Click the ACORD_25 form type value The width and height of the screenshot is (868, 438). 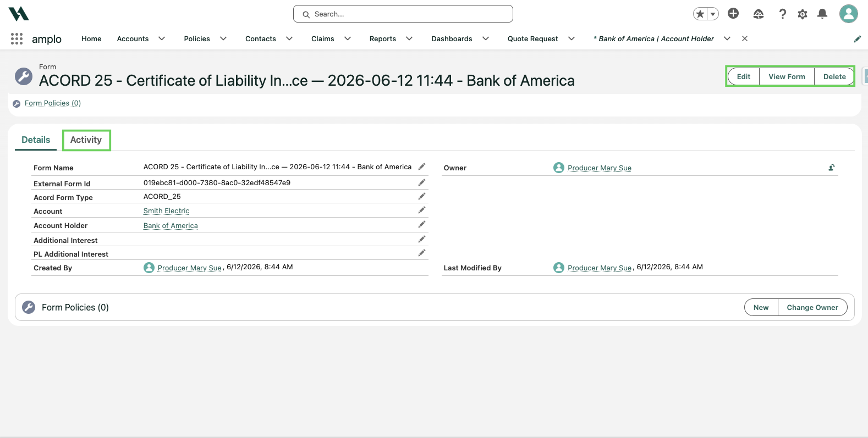point(162,197)
